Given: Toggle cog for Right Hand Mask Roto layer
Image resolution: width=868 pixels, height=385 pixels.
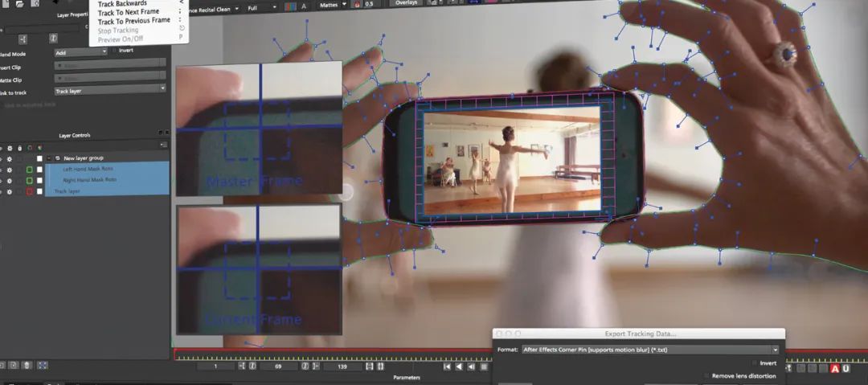Looking at the screenshot, I should [10, 181].
